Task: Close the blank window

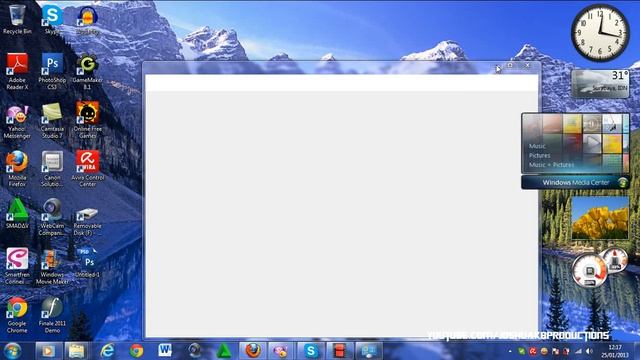Action: (x=528, y=65)
